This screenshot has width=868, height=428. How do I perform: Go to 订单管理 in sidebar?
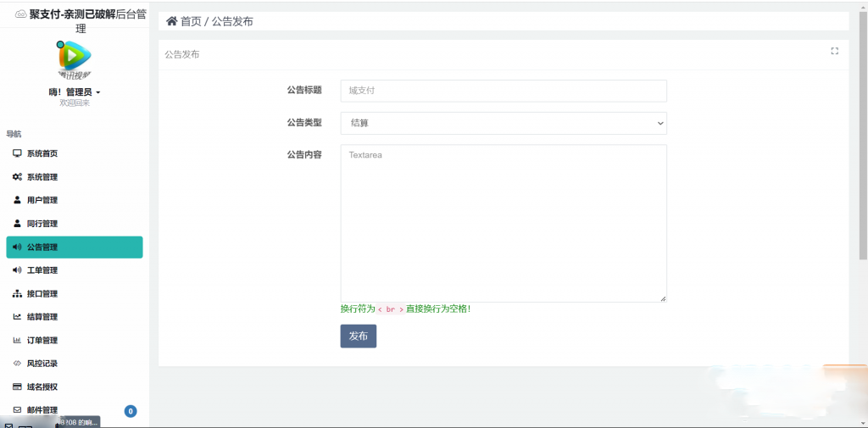click(x=42, y=341)
